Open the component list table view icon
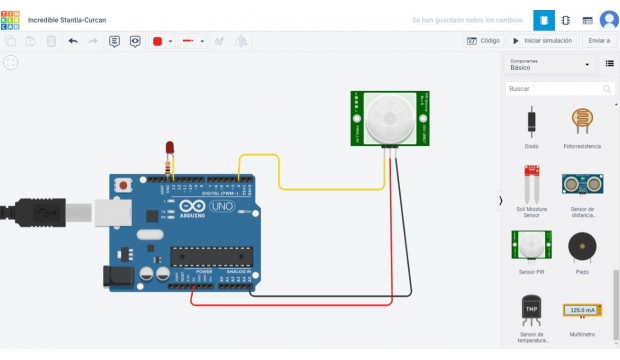Image resolution: width=620 pixels, height=360 pixels. [x=588, y=20]
